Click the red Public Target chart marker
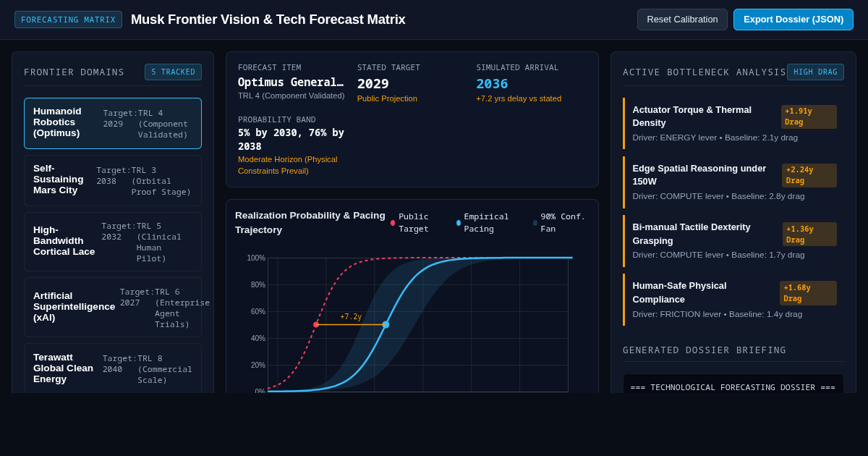This screenshot has width=868, height=456. [316, 324]
